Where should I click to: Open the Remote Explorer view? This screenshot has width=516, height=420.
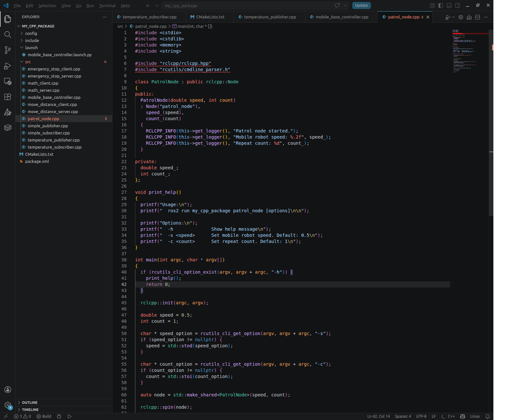tap(8, 81)
